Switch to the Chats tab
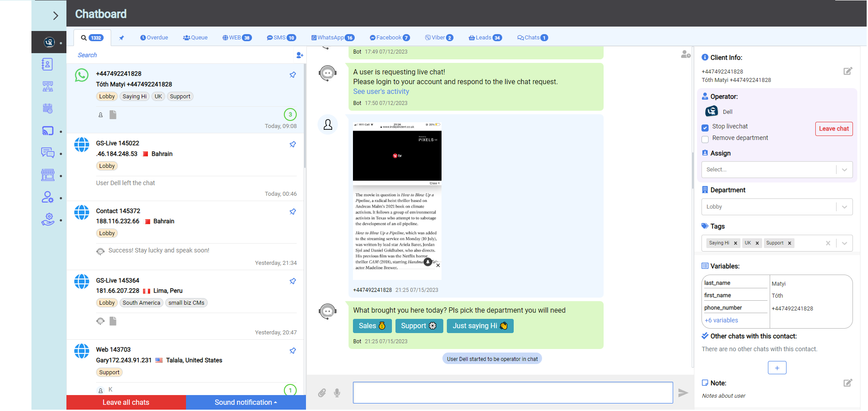This screenshot has width=868, height=411. coord(533,38)
